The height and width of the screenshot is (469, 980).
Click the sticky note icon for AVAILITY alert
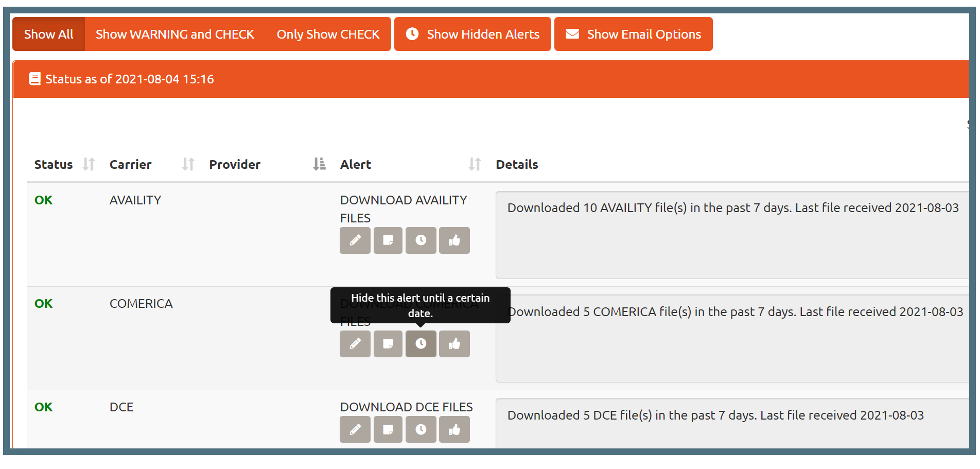tap(388, 240)
